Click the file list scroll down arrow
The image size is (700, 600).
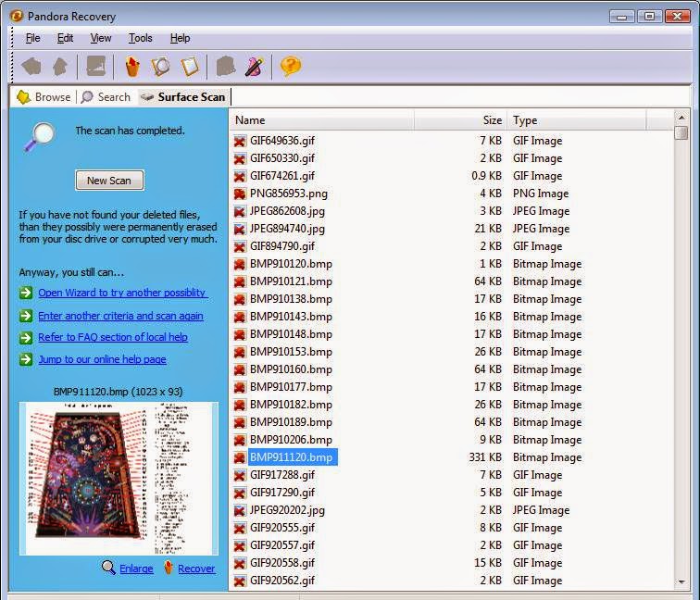[681, 581]
